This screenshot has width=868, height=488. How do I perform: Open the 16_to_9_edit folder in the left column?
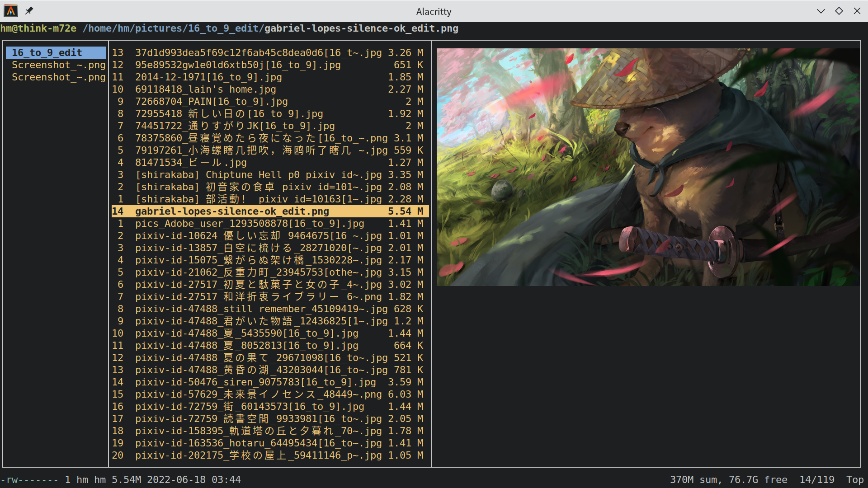click(47, 52)
